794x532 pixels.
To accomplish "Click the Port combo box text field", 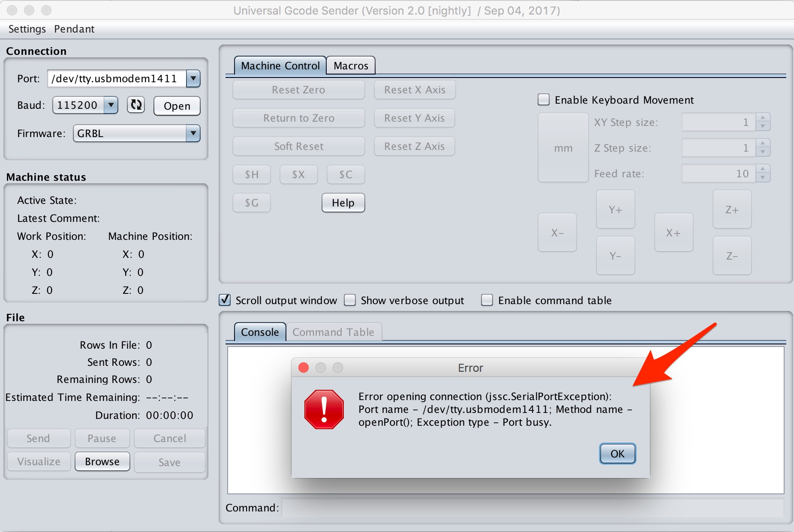I will tap(117, 78).
